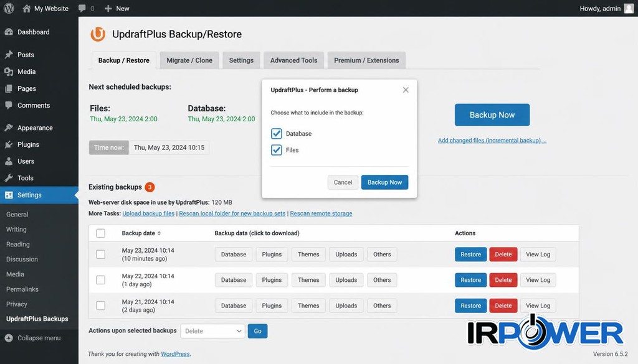638x364 pixels.
Task: Open the Actions upon selected backups dropdown
Action: tap(213, 331)
